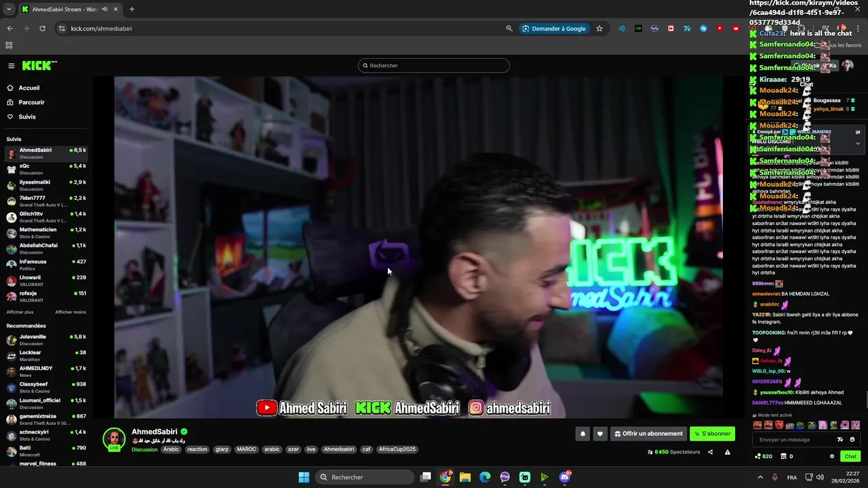Open the Kick shop icon beside 0
Image resolution: width=868 pixels, height=488 pixels.
tap(783, 457)
